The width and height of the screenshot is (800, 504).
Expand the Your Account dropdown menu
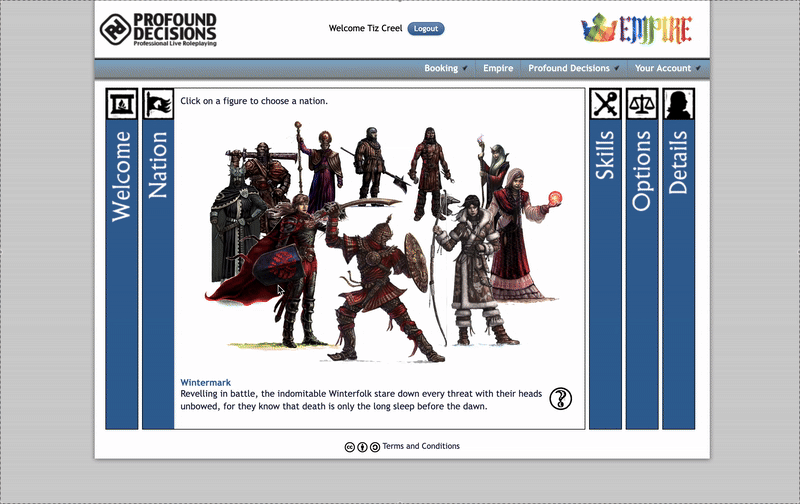667,68
